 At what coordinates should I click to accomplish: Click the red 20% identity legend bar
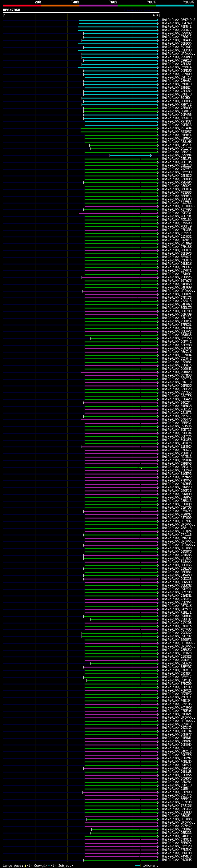click(x=22, y=6)
